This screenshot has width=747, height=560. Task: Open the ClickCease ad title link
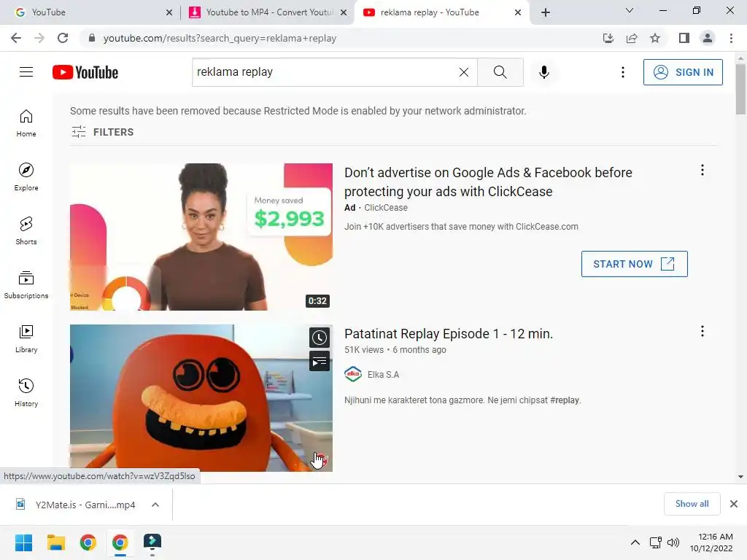point(488,182)
